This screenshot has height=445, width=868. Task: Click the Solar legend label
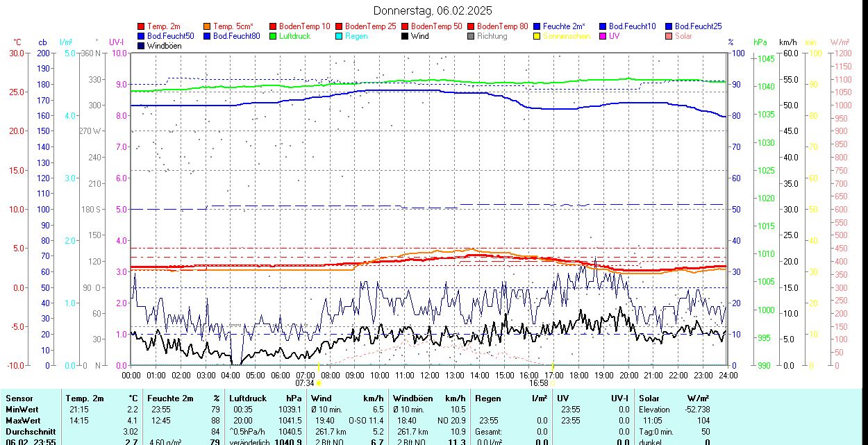683,36
